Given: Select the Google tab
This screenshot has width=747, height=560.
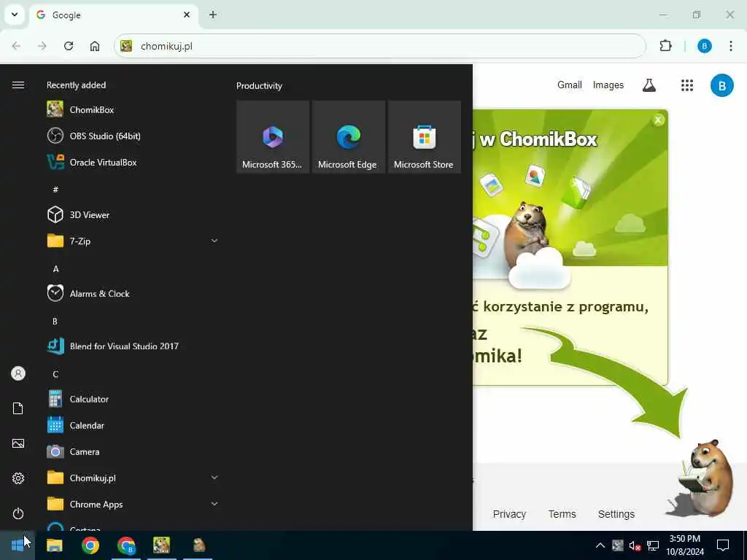Looking at the screenshot, I should coord(114,15).
